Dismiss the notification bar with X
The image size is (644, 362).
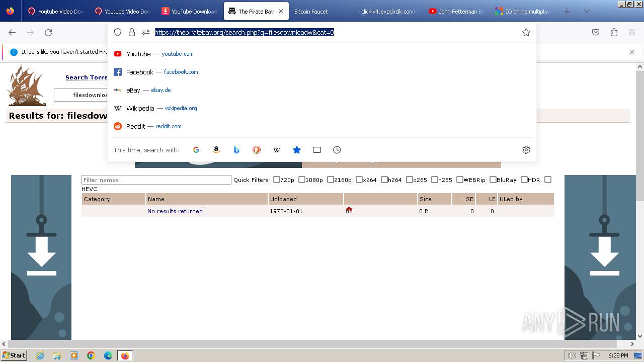click(632, 52)
